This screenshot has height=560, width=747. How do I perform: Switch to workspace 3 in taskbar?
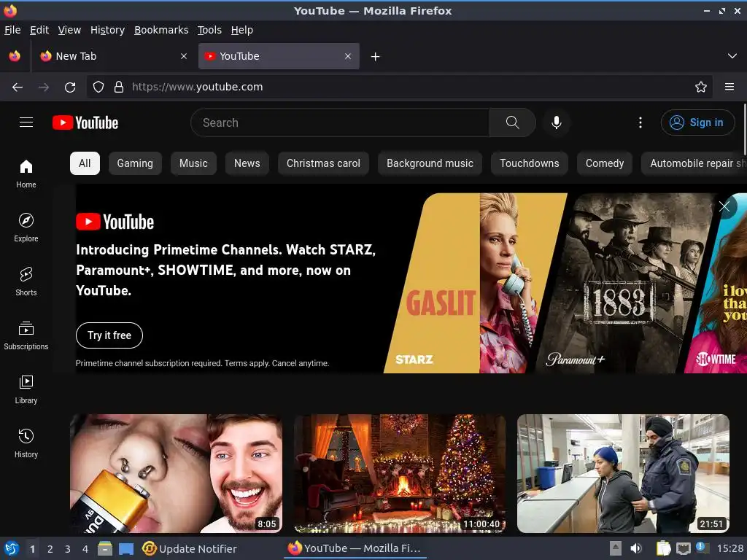pos(68,549)
